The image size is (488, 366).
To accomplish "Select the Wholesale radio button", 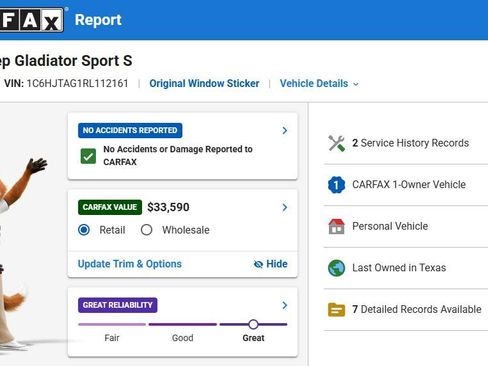I will tap(146, 230).
